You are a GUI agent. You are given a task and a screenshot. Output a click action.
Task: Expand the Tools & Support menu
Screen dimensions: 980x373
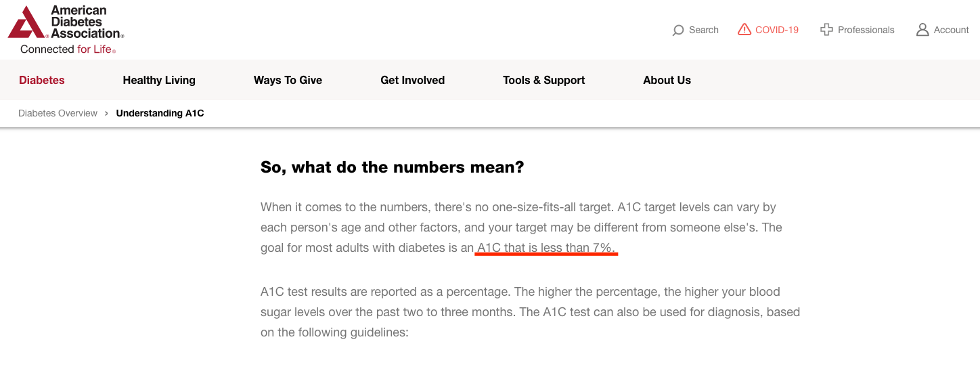coord(543,80)
